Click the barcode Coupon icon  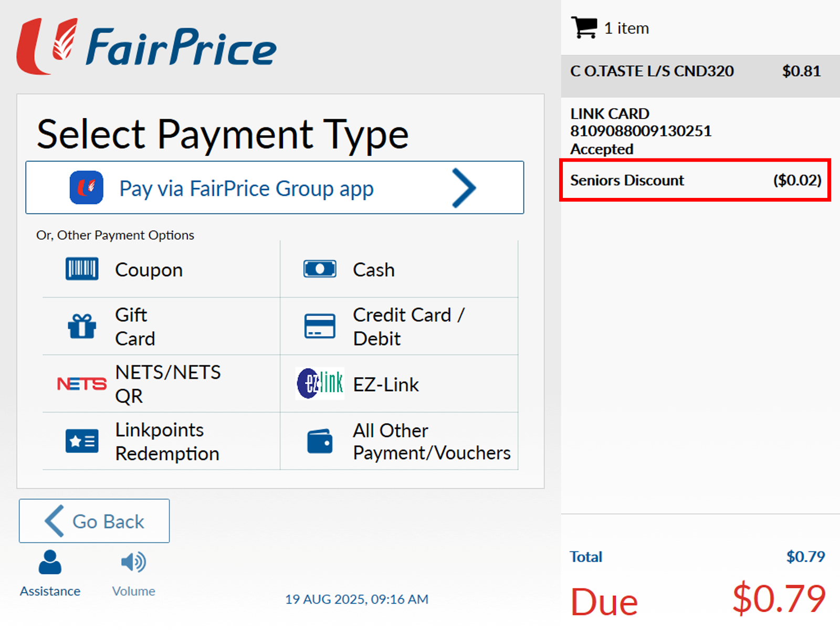click(82, 269)
